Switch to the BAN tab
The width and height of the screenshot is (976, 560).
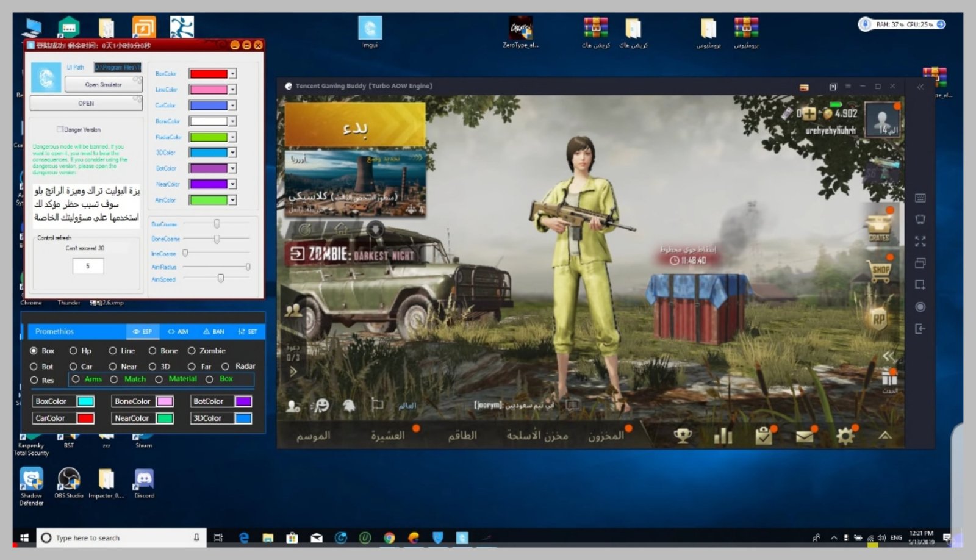coord(213,331)
